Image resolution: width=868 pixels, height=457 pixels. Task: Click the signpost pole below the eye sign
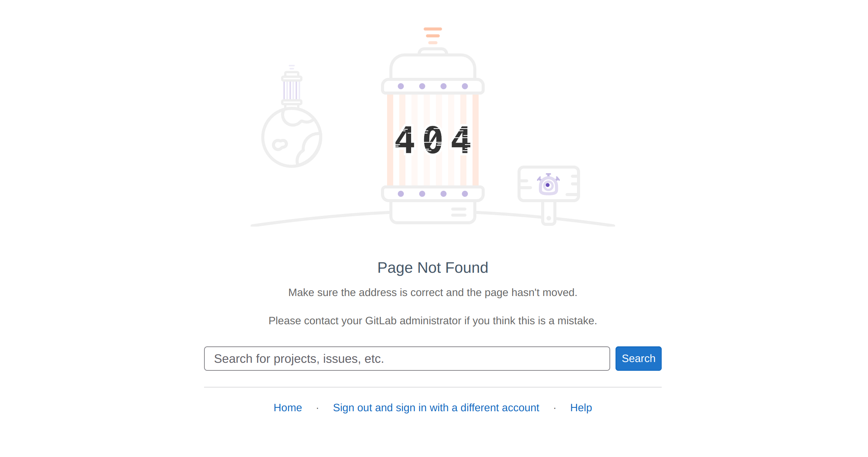(548, 214)
